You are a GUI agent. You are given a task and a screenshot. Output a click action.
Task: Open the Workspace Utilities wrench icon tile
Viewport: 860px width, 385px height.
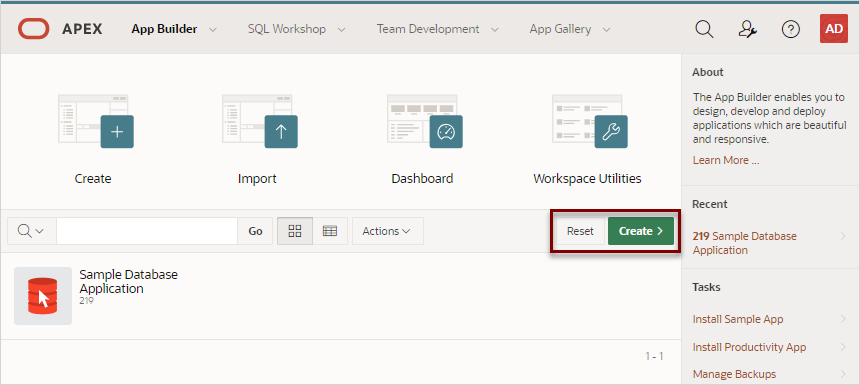pos(590,121)
